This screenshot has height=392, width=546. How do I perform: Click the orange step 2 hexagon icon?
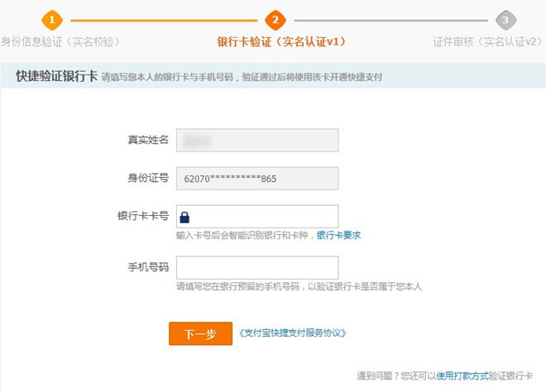point(275,20)
